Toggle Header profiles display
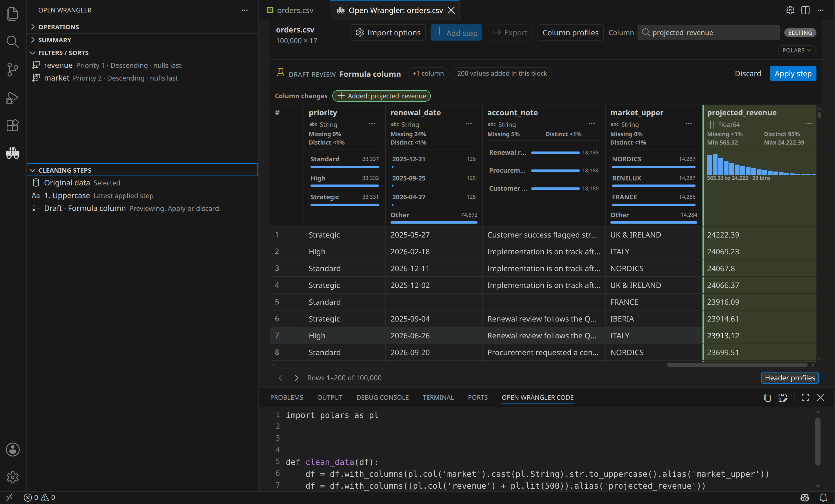The width and height of the screenshot is (835, 504). tap(789, 378)
